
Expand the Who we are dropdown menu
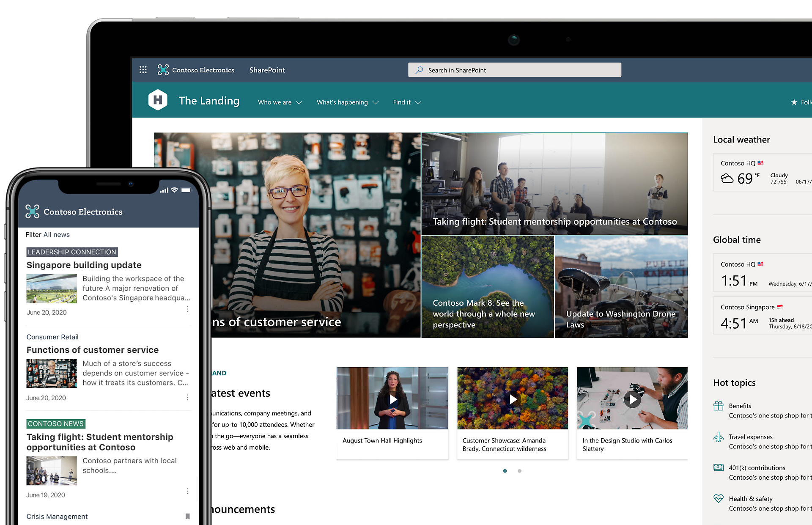point(280,102)
